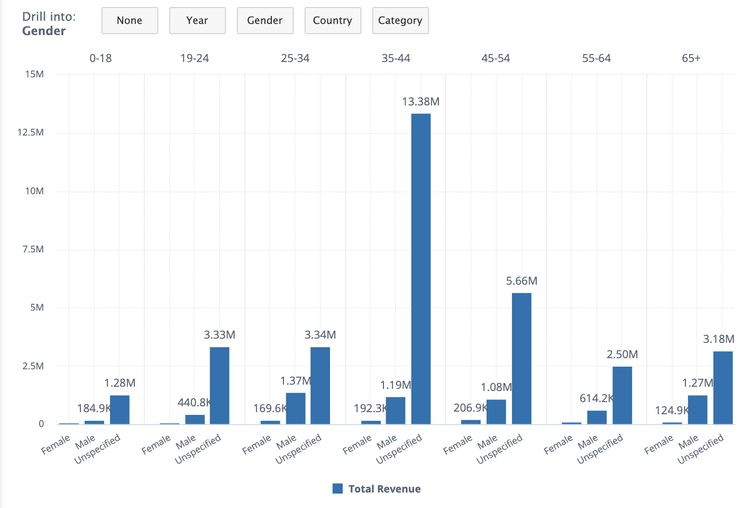Click the 1.28M bar in 0-18
This screenshot has width=751, height=508.
pyautogui.click(x=120, y=409)
